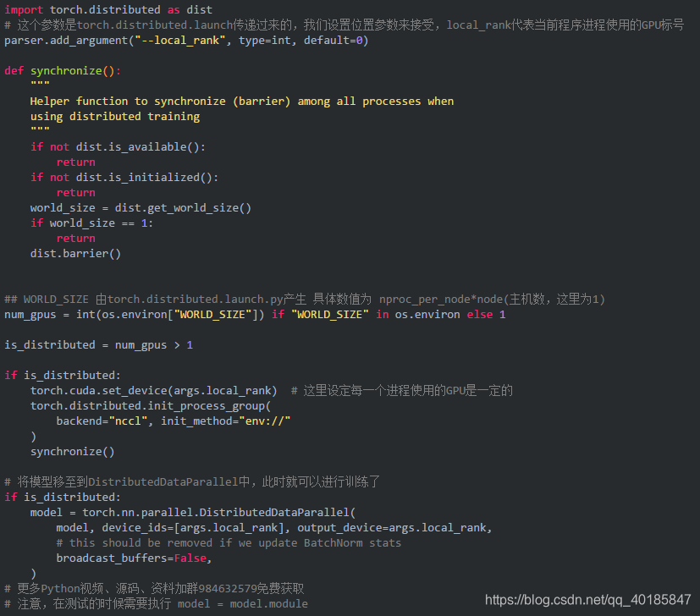Click the comment mentioning DistributedDataParallel

[x=192, y=481]
